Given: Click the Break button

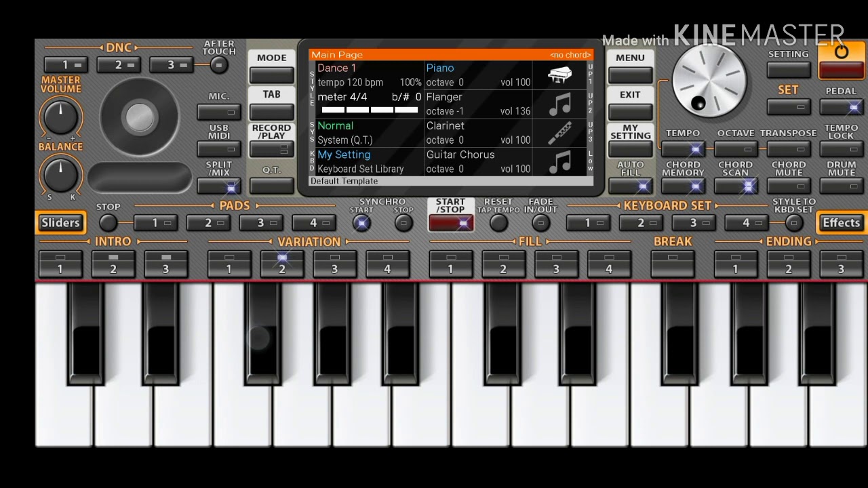Looking at the screenshot, I should [673, 264].
